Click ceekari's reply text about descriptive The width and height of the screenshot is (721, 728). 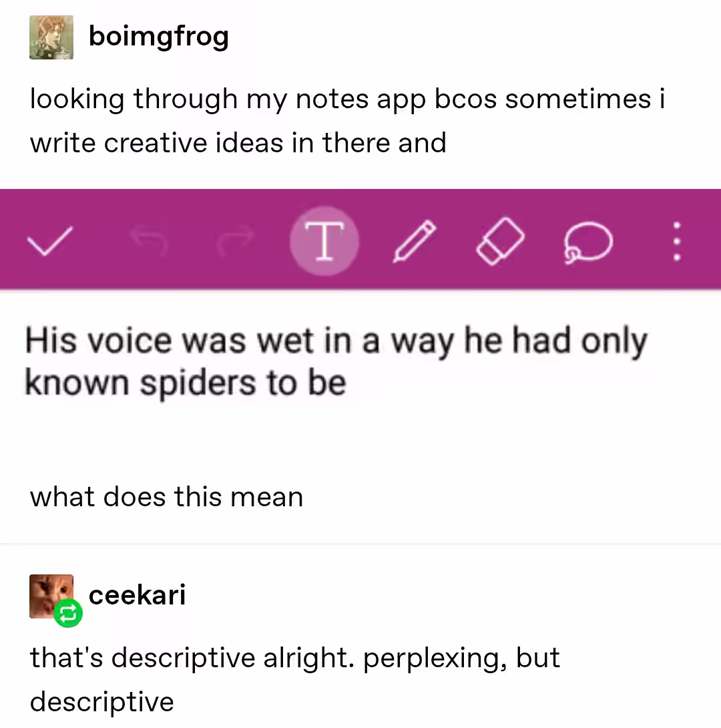(x=295, y=679)
